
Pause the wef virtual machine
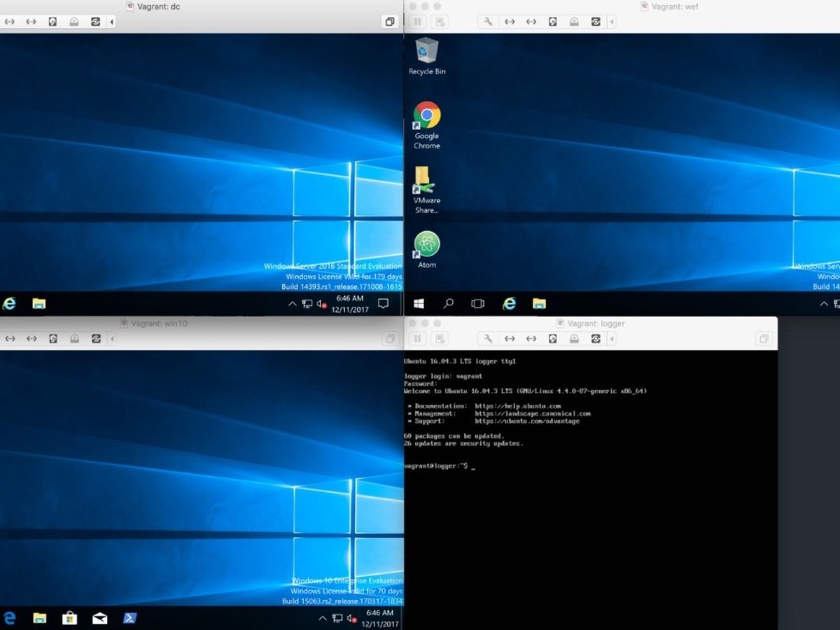(418, 22)
